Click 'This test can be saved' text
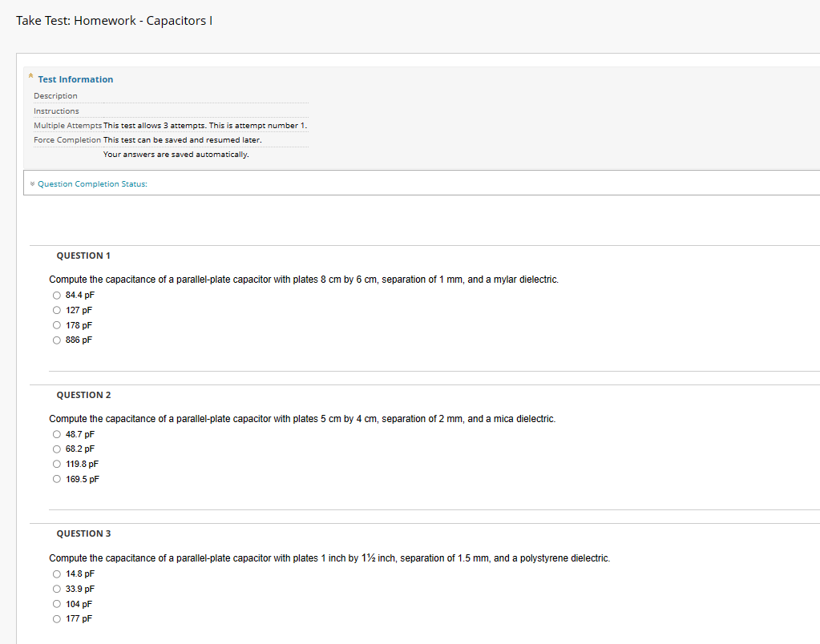 point(183,140)
